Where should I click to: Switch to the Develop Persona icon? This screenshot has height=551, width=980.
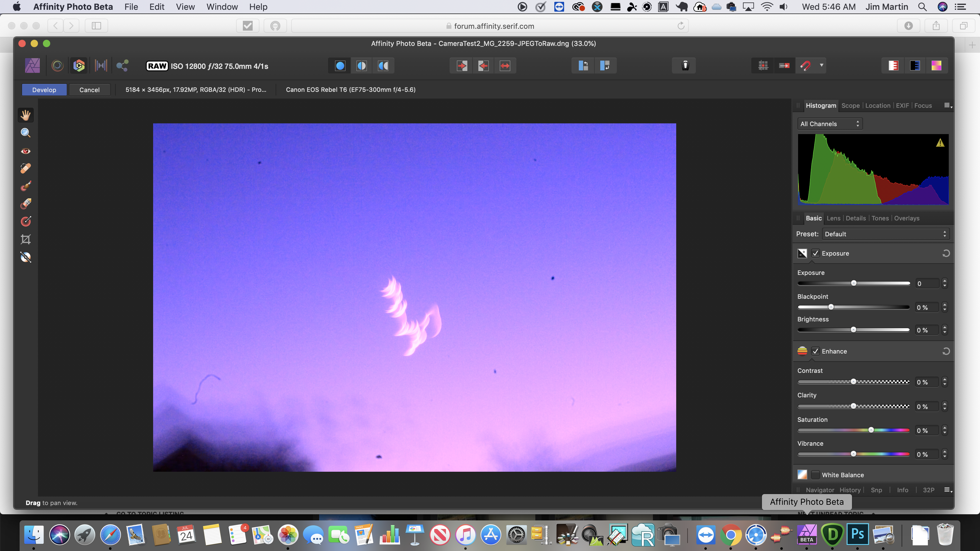(x=79, y=66)
